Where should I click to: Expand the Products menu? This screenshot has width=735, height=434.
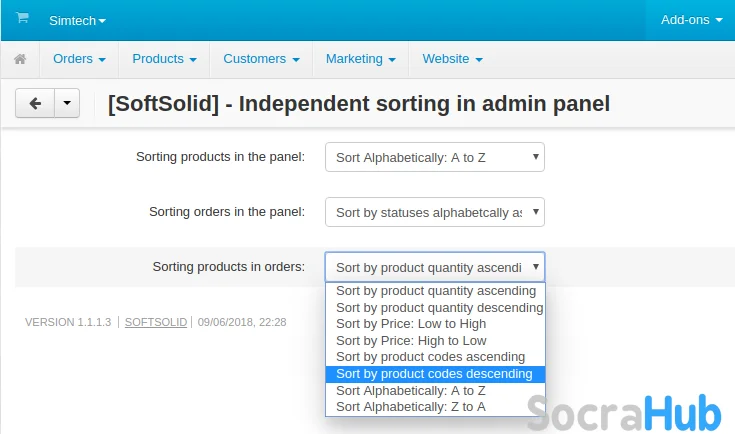164,59
